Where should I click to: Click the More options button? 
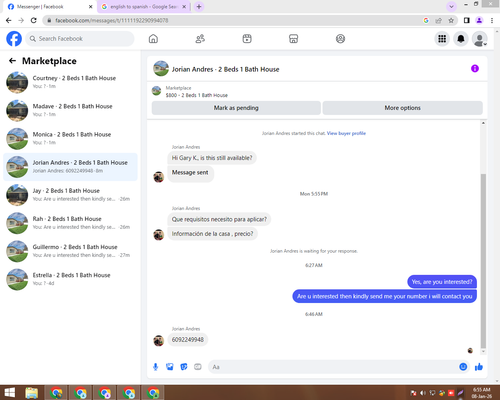[x=402, y=108]
